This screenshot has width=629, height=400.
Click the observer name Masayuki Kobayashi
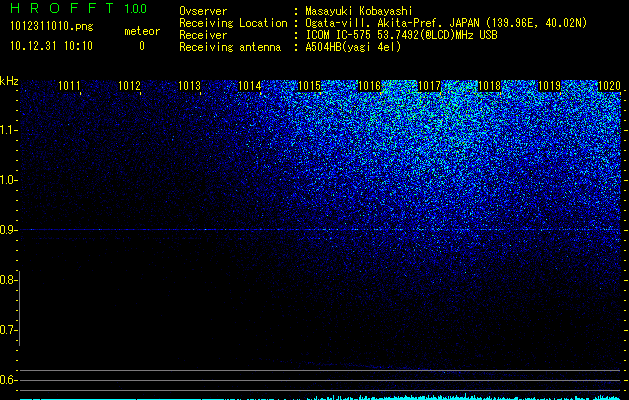(x=359, y=11)
